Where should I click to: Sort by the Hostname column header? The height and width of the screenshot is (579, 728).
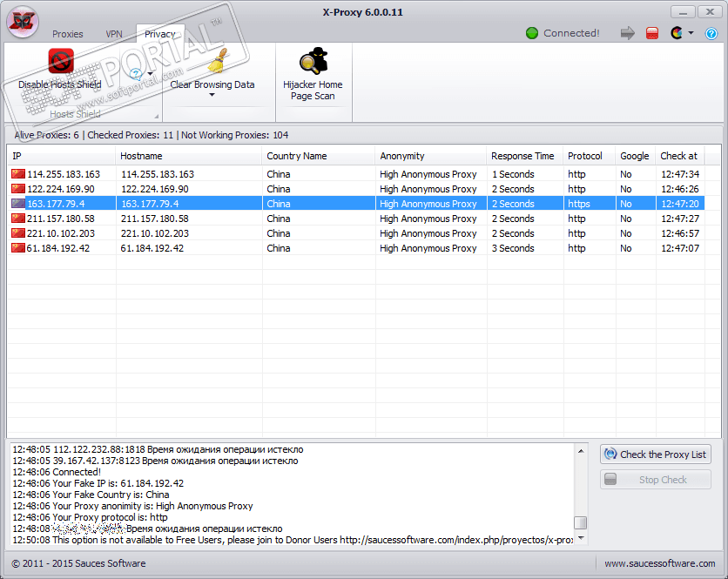(x=189, y=156)
